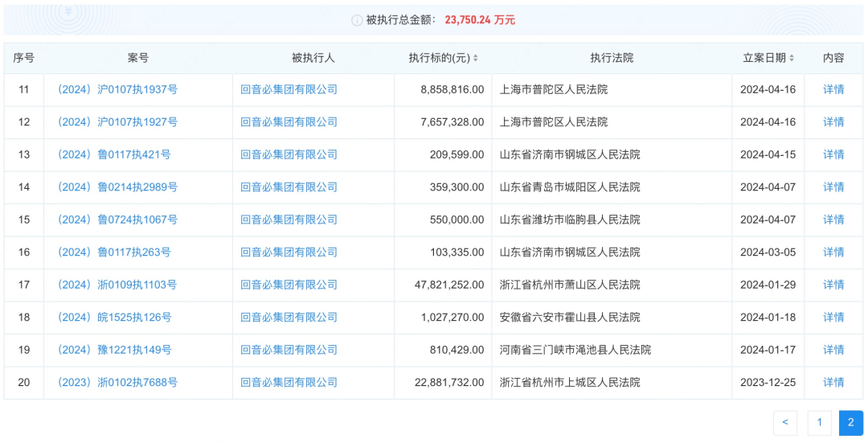
Task: Select amount 810,429.00
Action: 457,350
